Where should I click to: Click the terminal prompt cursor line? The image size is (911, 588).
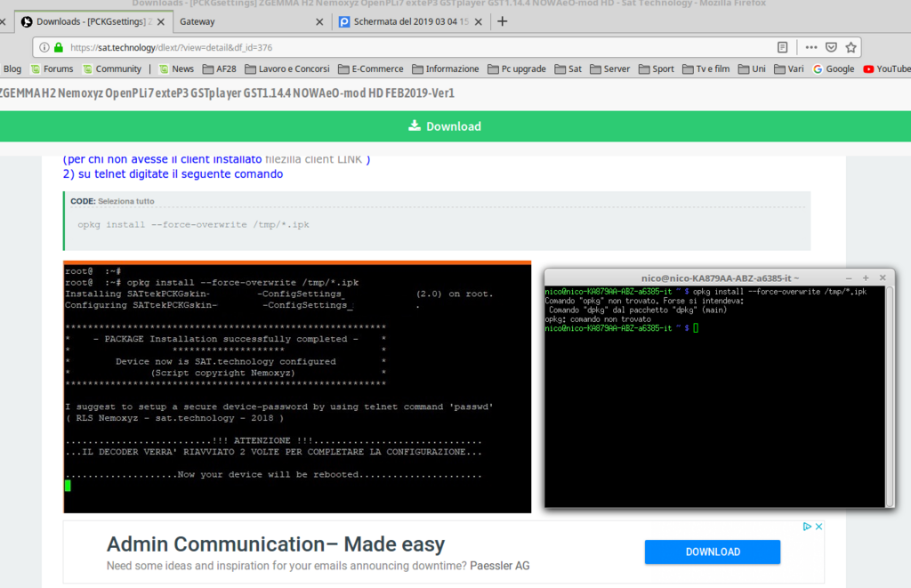coord(622,328)
